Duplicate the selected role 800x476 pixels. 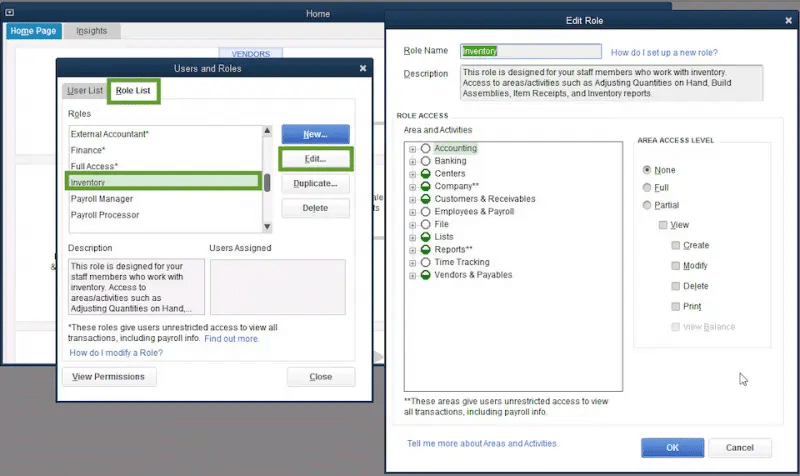(315, 184)
